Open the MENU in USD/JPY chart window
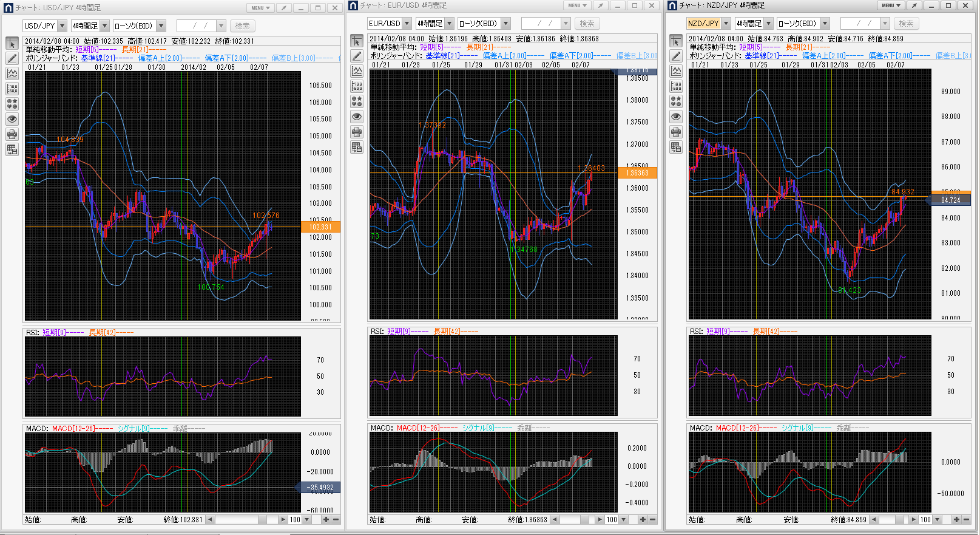The width and height of the screenshot is (980, 535). pyautogui.click(x=260, y=8)
